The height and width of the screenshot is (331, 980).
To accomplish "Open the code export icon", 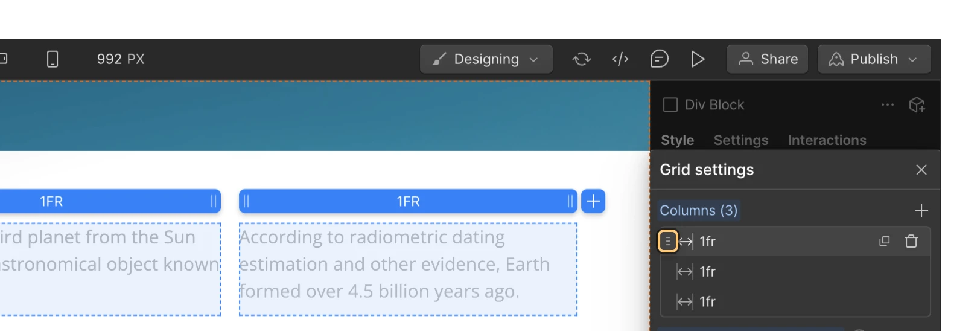I will coord(620,59).
